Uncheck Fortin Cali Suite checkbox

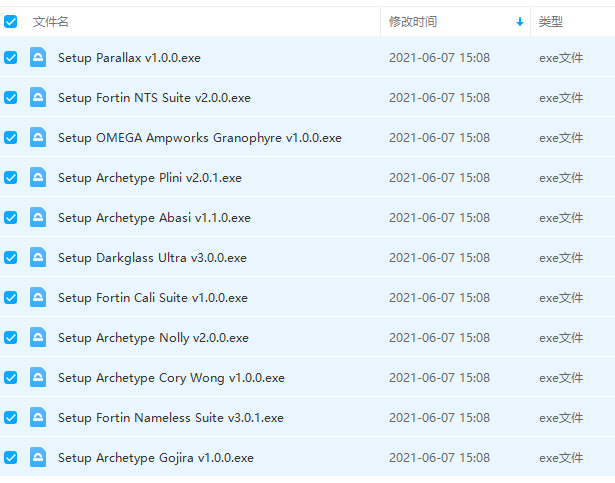(11, 298)
